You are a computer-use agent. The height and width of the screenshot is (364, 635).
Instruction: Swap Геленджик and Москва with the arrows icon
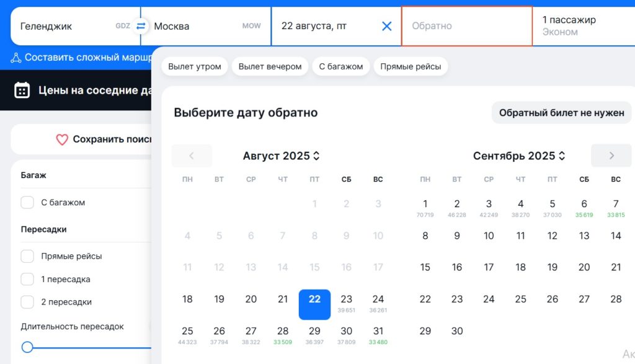click(x=141, y=26)
